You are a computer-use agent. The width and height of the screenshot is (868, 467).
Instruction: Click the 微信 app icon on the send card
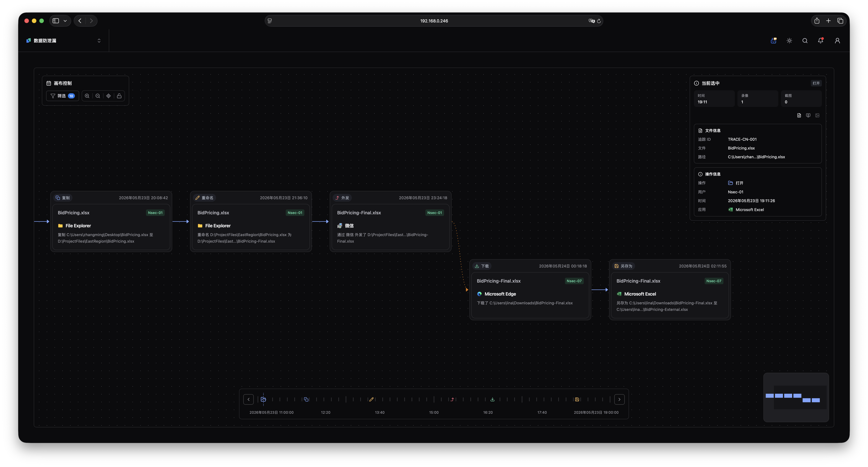pyautogui.click(x=340, y=226)
